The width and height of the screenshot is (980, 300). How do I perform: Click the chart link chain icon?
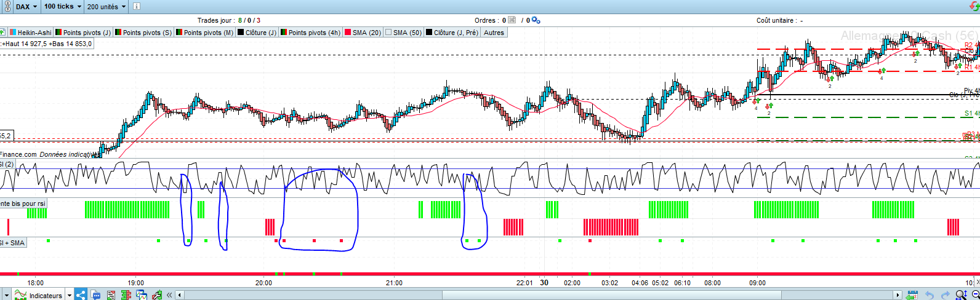click(6, 6)
